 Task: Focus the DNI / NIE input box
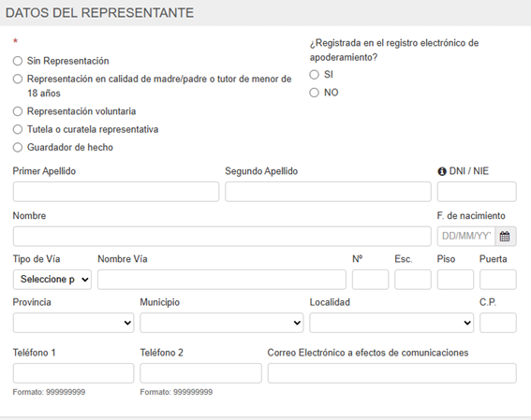[477, 192]
